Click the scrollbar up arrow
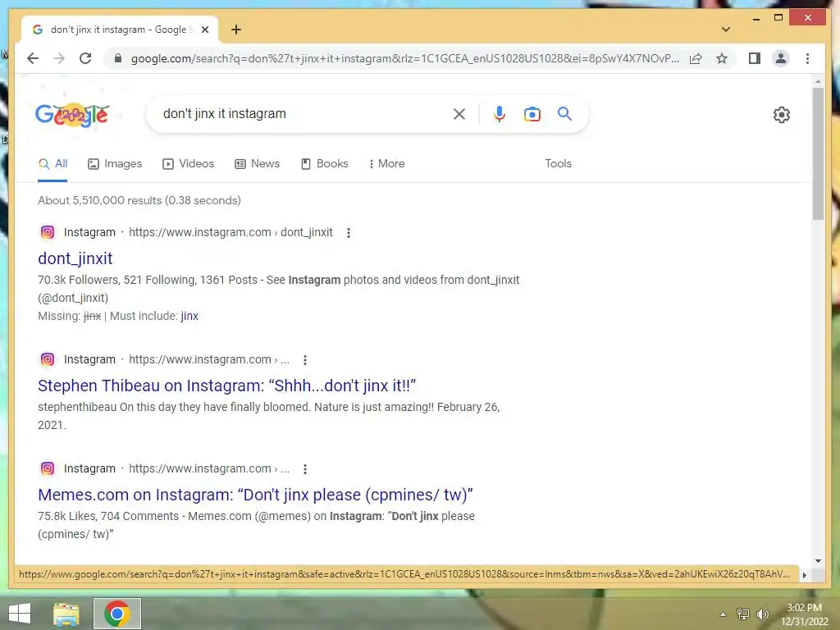Viewport: 840px width, 630px height. [818, 81]
